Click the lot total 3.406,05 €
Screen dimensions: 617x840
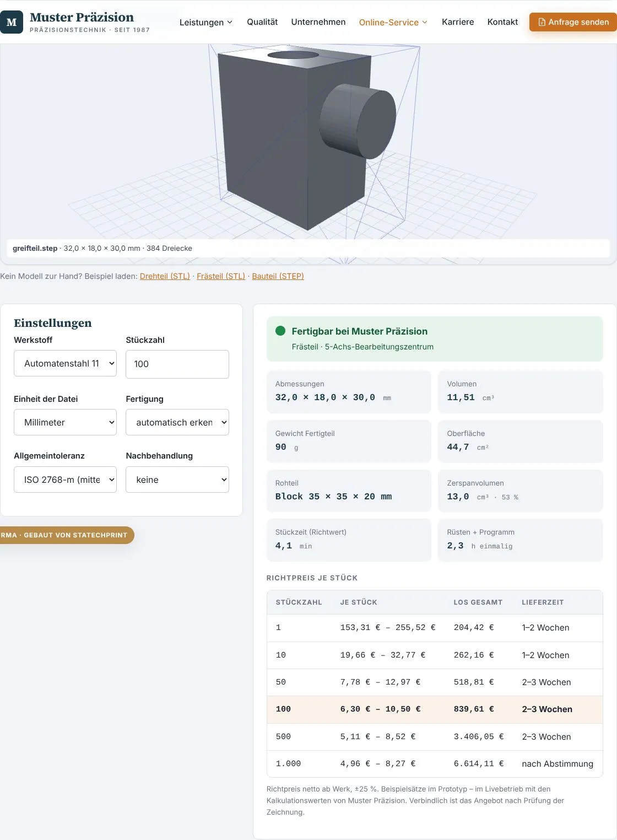pos(479,737)
